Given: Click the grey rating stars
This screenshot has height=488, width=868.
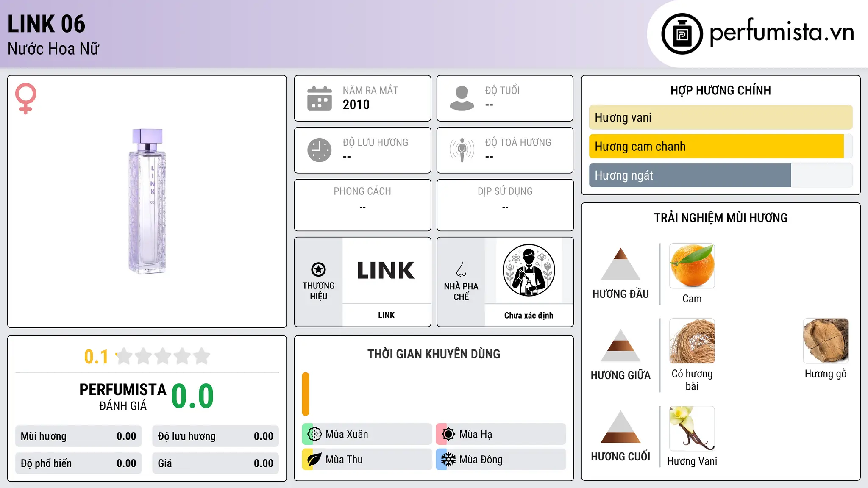Looking at the screenshot, I should point(163,356).
